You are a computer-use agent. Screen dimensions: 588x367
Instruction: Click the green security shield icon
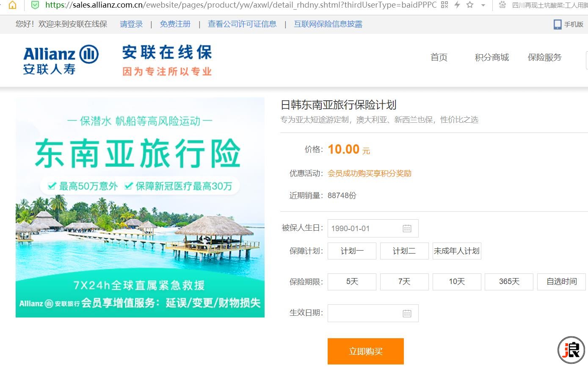pyautogui.click(x=35, y=5)
